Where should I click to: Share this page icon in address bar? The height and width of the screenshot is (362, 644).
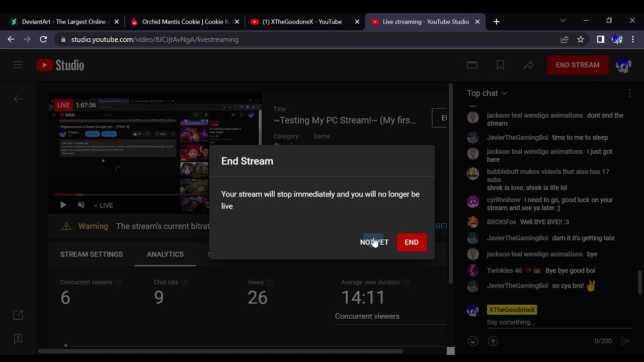coord(565,39)
